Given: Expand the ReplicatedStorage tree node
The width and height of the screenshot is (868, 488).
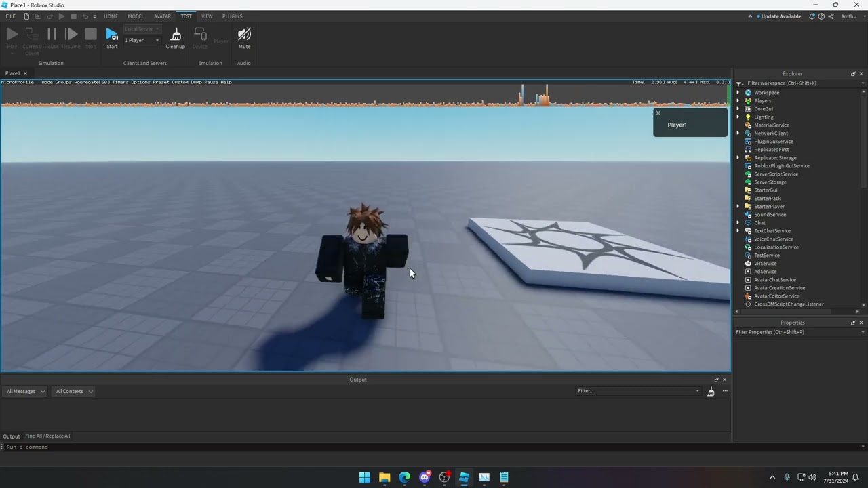Looking at the screenshot, I should pyautogui.click(x=738, y=158).
